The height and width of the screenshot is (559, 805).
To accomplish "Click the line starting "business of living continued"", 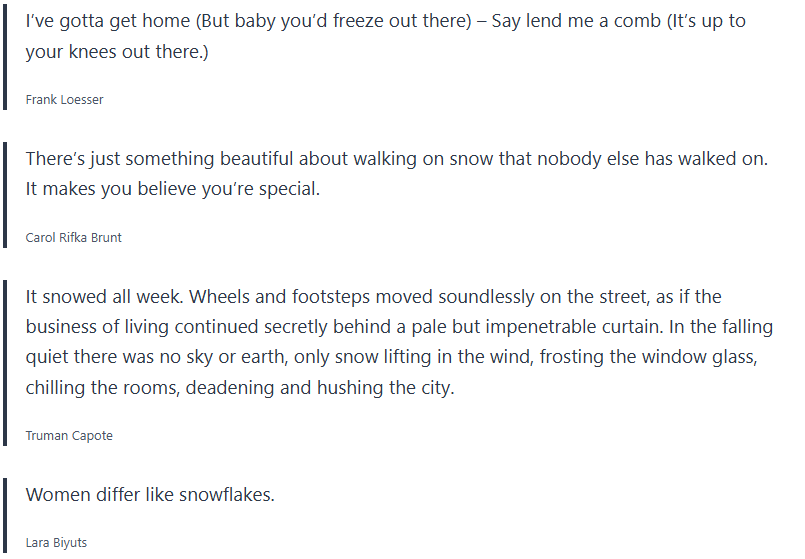I will click(399, 327).
